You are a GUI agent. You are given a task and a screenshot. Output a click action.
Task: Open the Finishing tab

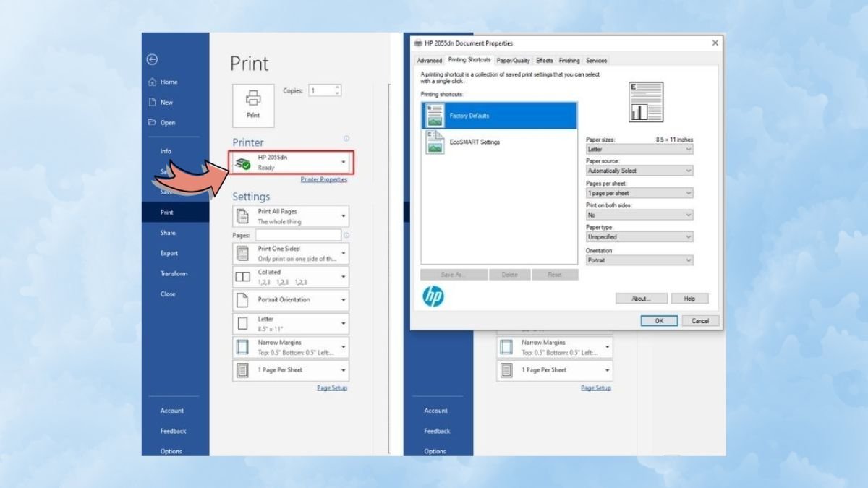(569, 61)
